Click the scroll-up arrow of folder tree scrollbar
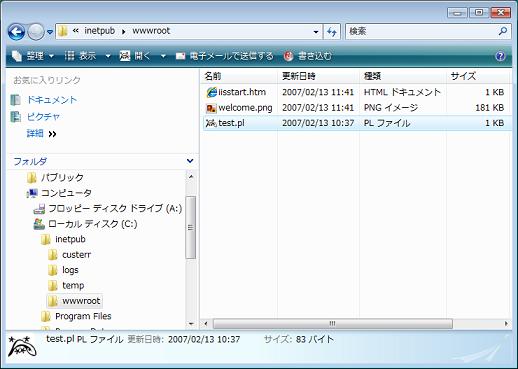Image resolution: width=518 pixels, height=369 pixels. [x=191, y=176]
